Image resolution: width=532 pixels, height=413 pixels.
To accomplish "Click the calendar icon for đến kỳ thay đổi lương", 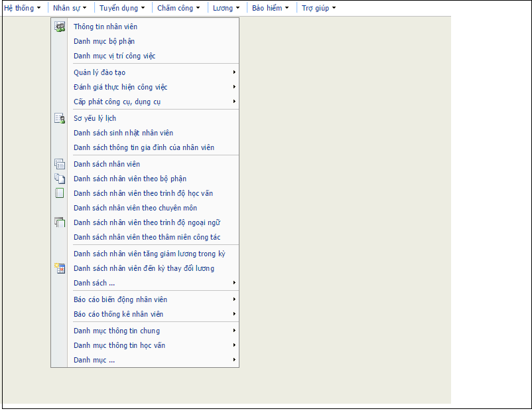I will pos(60,268).
